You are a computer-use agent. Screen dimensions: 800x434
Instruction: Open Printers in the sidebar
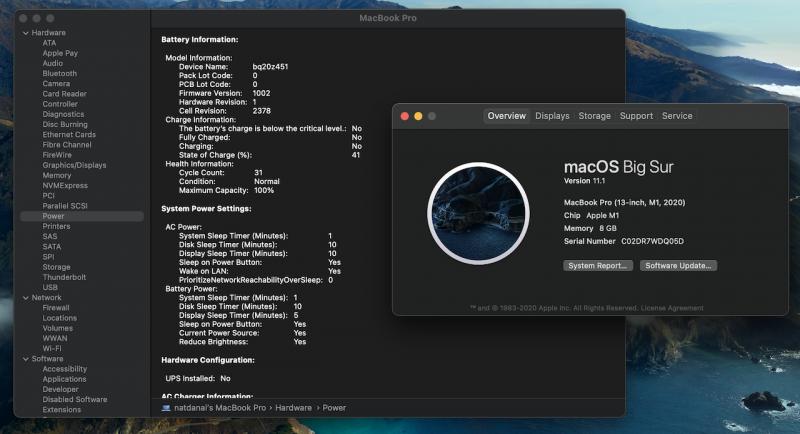click(56, 226)
